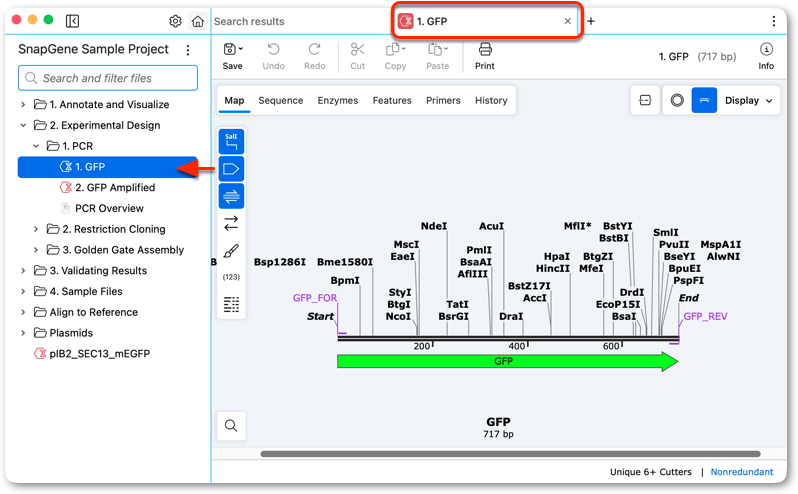The height and width of the screenshot is (494, 798).
Task: Open the Primers tab
Action: click(443, 100)
